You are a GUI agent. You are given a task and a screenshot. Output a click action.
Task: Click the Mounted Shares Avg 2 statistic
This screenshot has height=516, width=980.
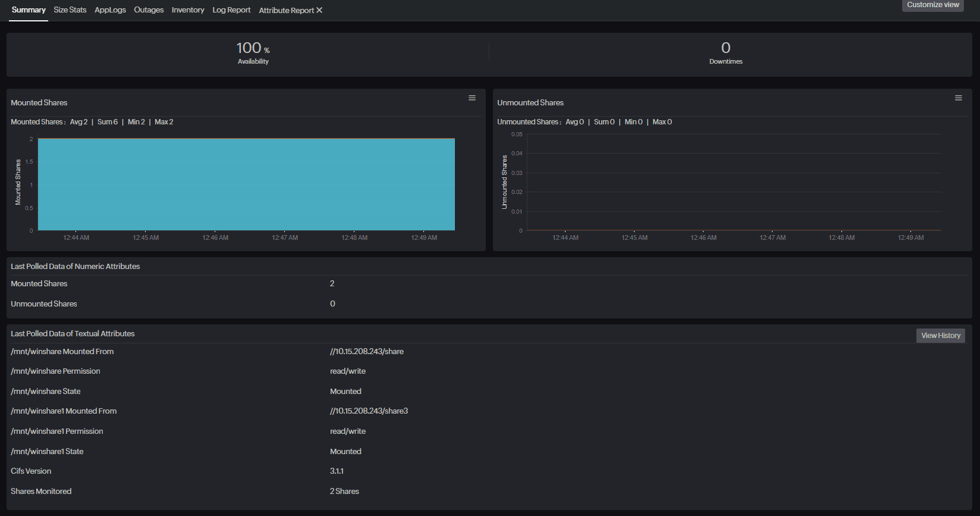pyautogui.click(x=78, y=122)
